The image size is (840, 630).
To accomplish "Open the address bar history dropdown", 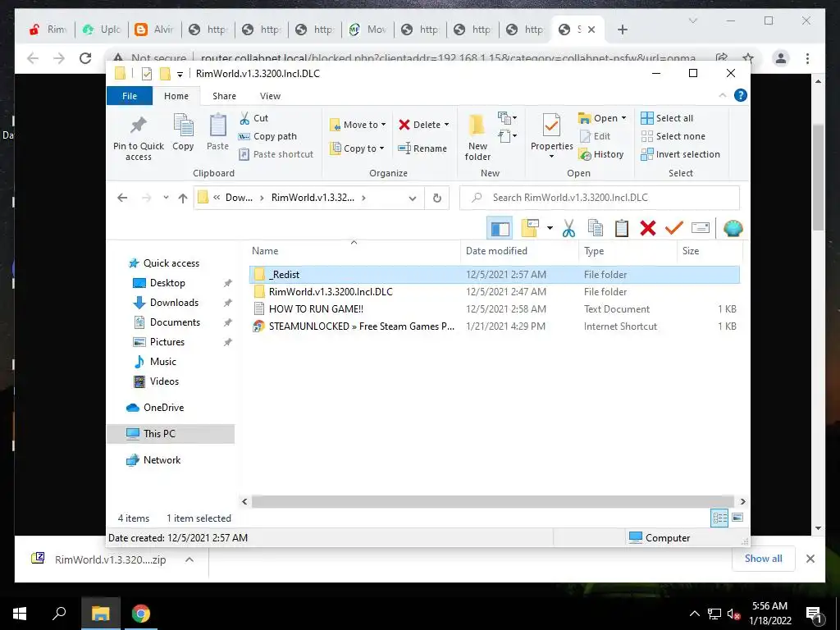I will 412,199.
